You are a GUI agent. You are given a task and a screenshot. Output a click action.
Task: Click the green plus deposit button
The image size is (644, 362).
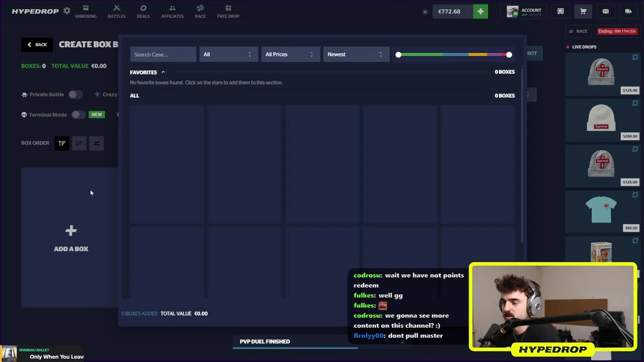click(480, 11)
